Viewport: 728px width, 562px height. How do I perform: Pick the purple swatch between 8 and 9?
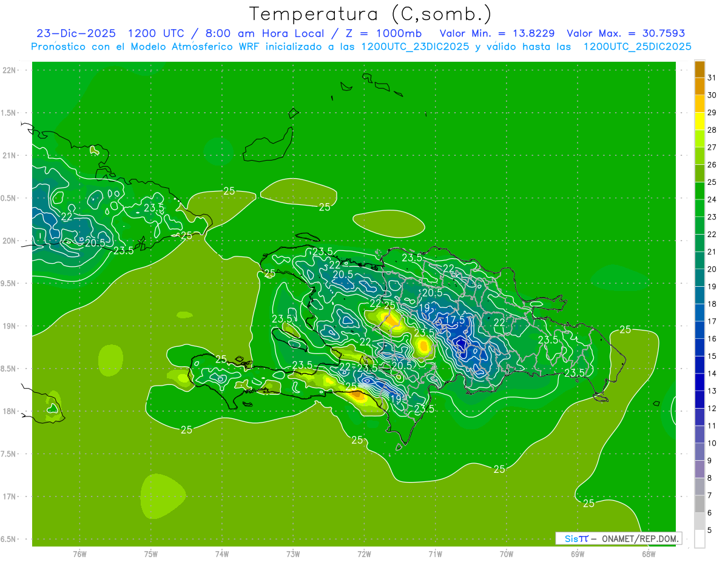pyautogui.click(x=699, y=469)
